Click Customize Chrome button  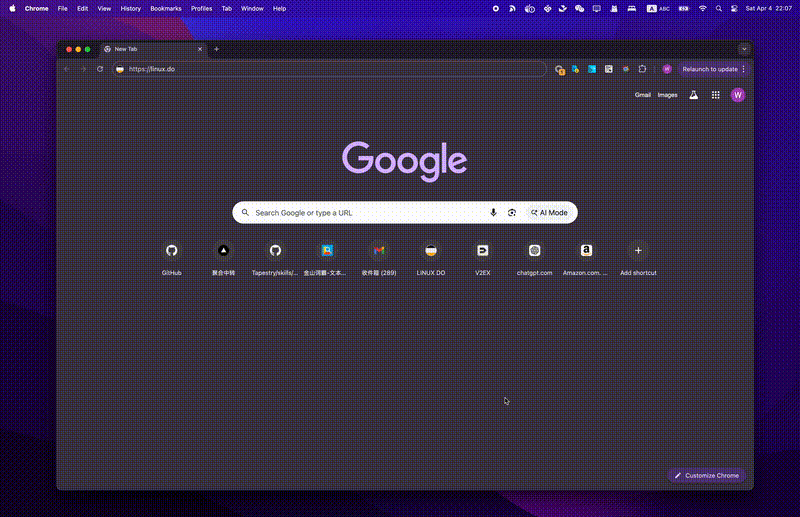707,475
